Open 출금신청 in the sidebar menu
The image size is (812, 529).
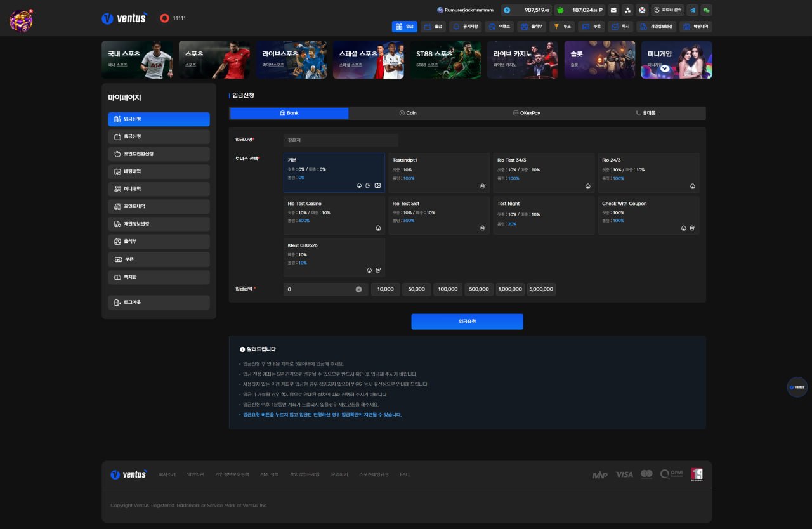(x=159, y=136)
